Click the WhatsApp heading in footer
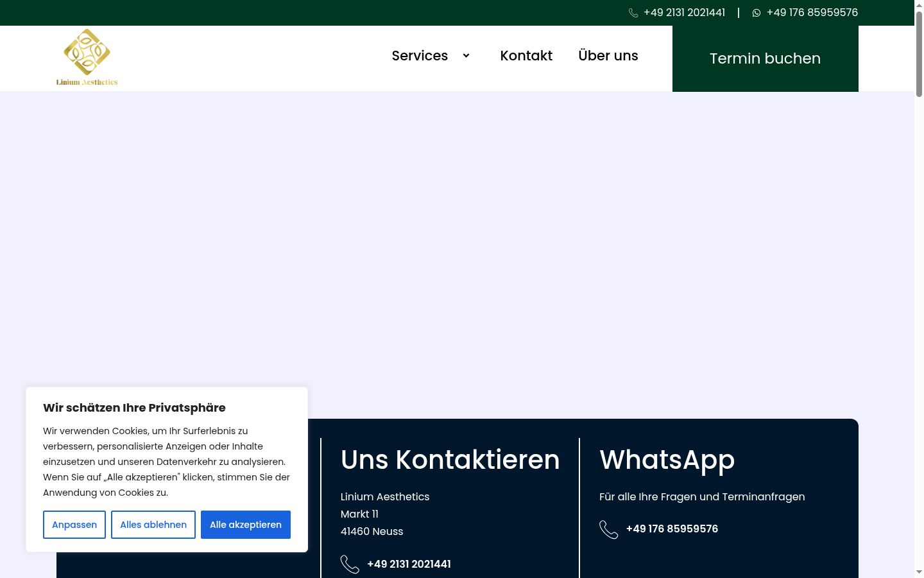 (x=667, y=460)
